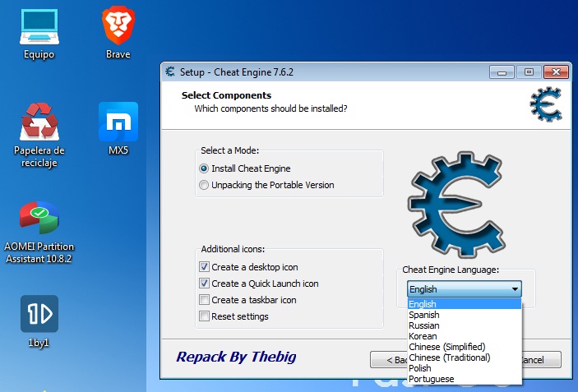
Task: Click the small Cheat Engine header logo
Action: click(x=546, y=104)
